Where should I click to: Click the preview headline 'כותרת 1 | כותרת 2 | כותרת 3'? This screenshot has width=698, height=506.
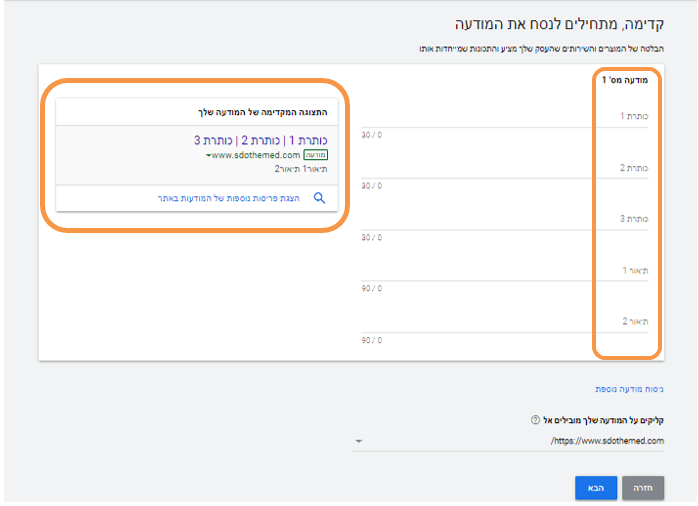click(260, 141)
